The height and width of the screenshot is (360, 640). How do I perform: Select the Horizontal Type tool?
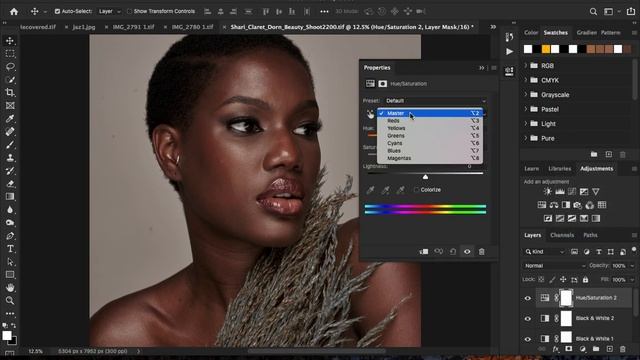[x=10, y=249]
